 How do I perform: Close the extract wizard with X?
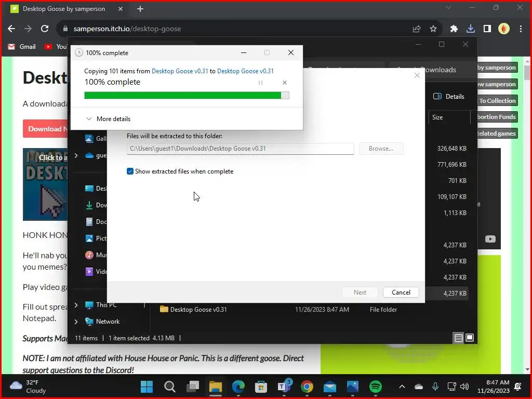pos(417,75)
